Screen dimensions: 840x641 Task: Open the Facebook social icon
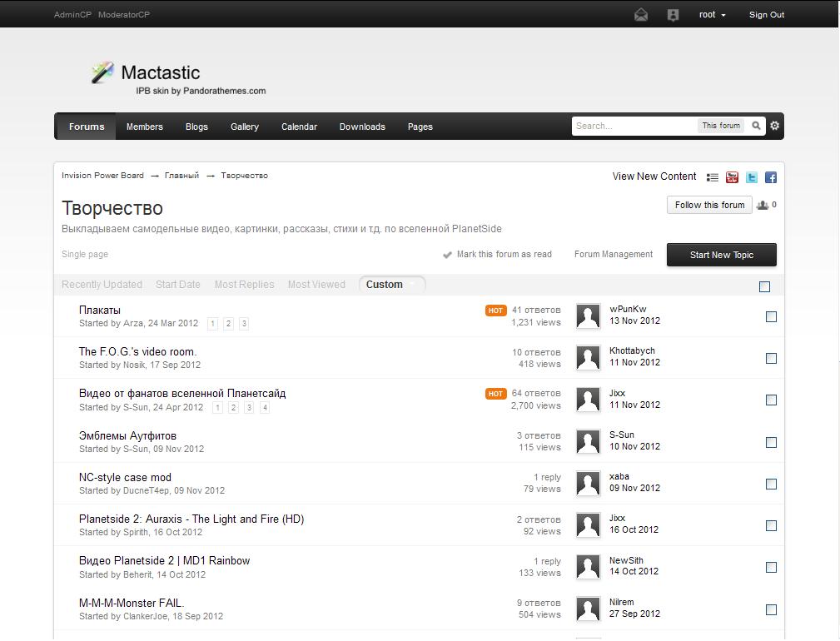[770, 176]
